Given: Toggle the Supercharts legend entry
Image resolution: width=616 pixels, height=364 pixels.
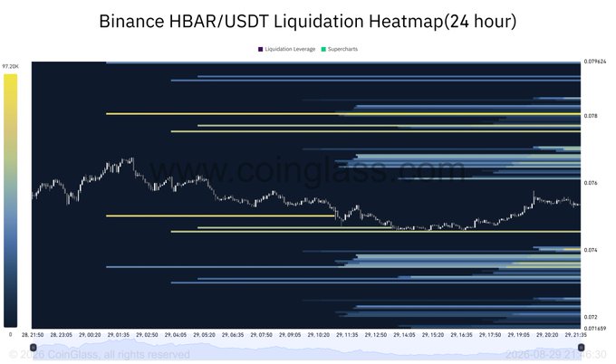Looking at the screenshot, I should point(340,49).
